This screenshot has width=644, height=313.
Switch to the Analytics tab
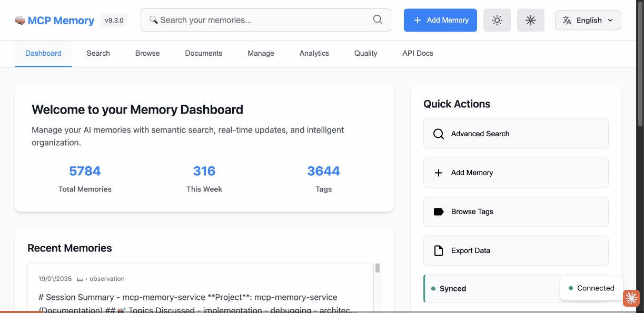(x=314, y=53)
